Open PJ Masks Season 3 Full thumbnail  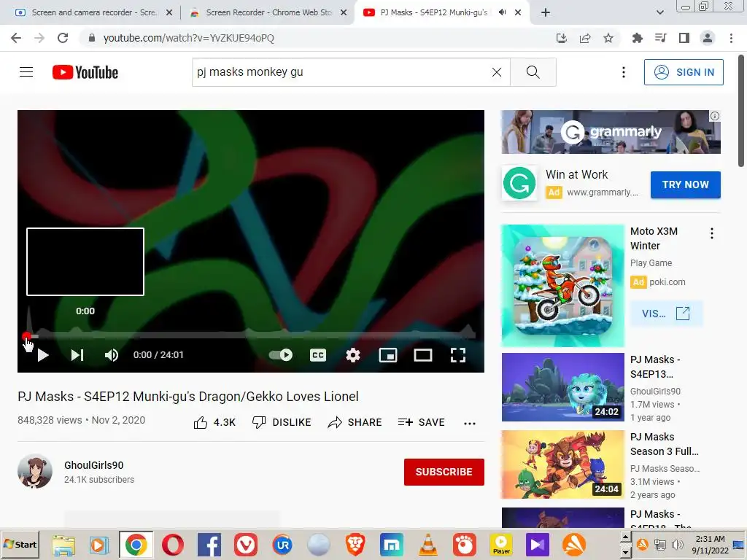(562, 464)
